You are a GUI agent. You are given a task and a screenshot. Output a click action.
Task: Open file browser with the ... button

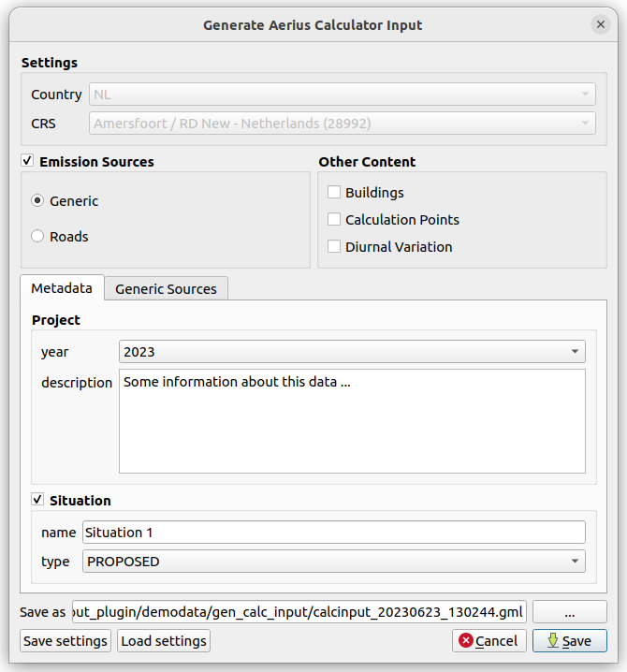click(570, 612)
